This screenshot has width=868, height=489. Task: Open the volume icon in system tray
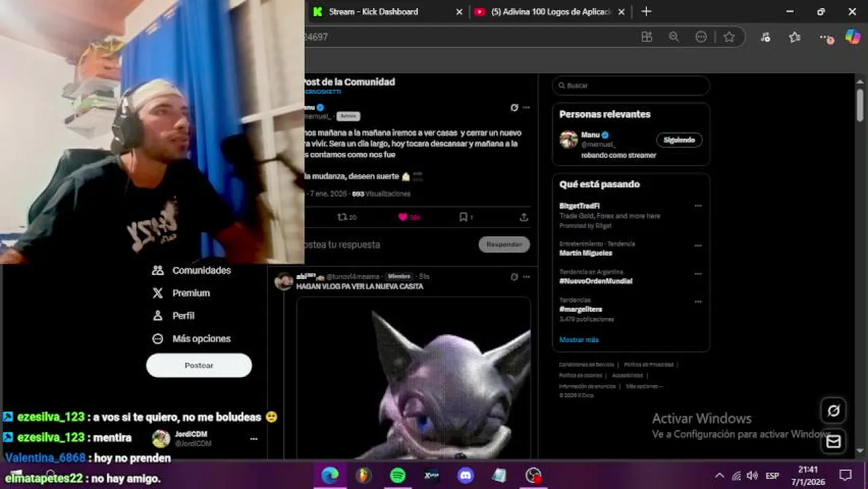coord(752,475)
